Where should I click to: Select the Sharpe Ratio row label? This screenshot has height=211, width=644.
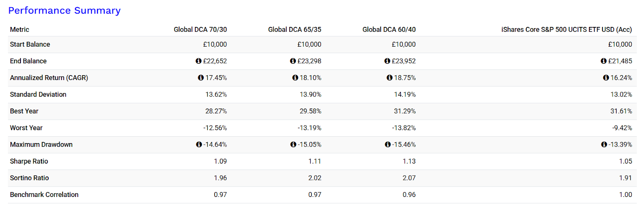point(29,161)
